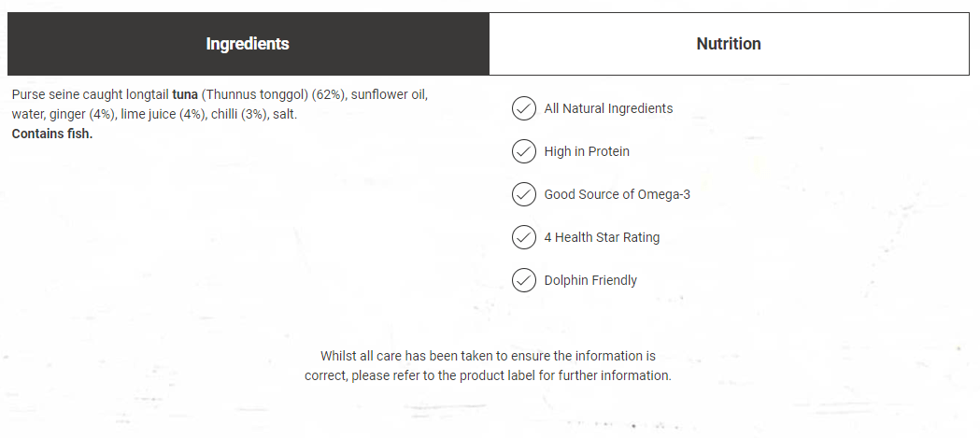Click the 4 Health Star Rating checkmark icon

coord(524,237)
